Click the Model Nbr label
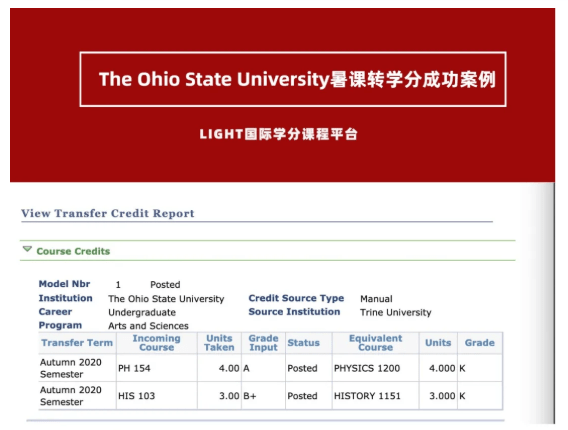 point(64,284)
